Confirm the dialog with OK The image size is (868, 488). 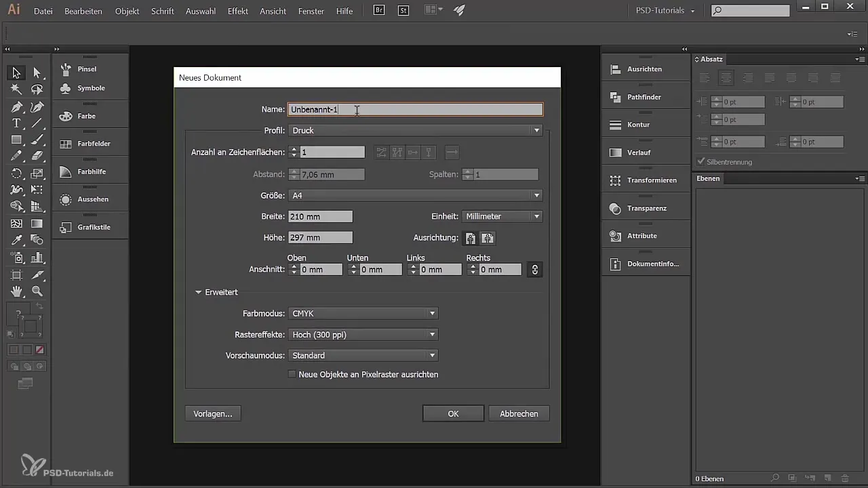[453, 413]
